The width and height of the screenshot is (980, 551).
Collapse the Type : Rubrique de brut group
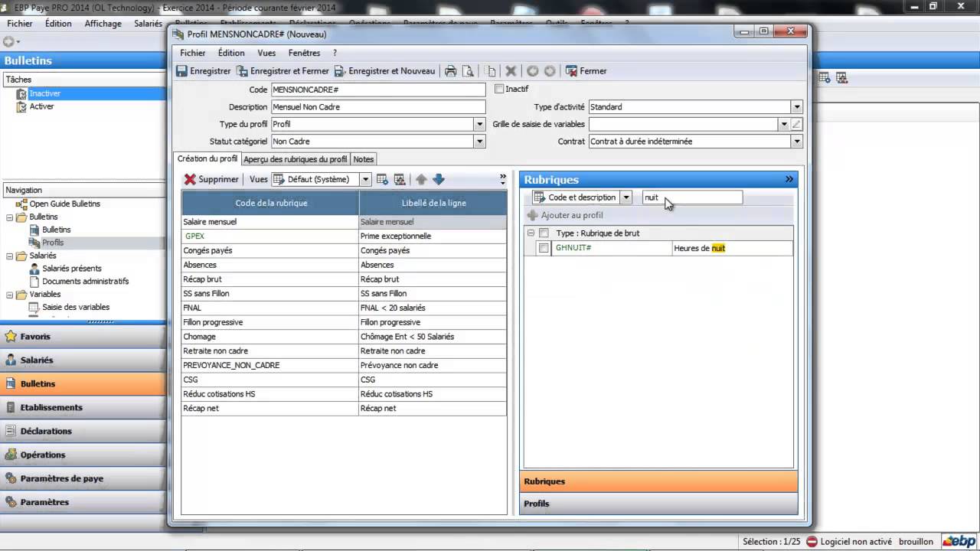pos(531,233)
